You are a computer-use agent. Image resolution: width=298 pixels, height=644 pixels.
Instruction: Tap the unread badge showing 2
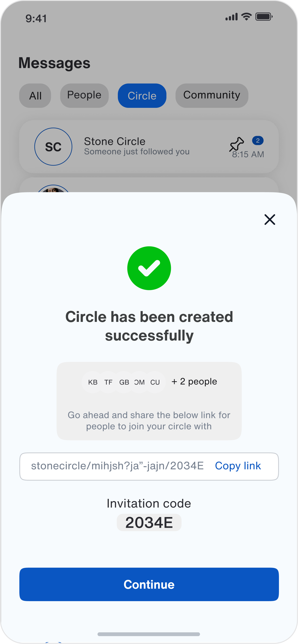[258, 140]
